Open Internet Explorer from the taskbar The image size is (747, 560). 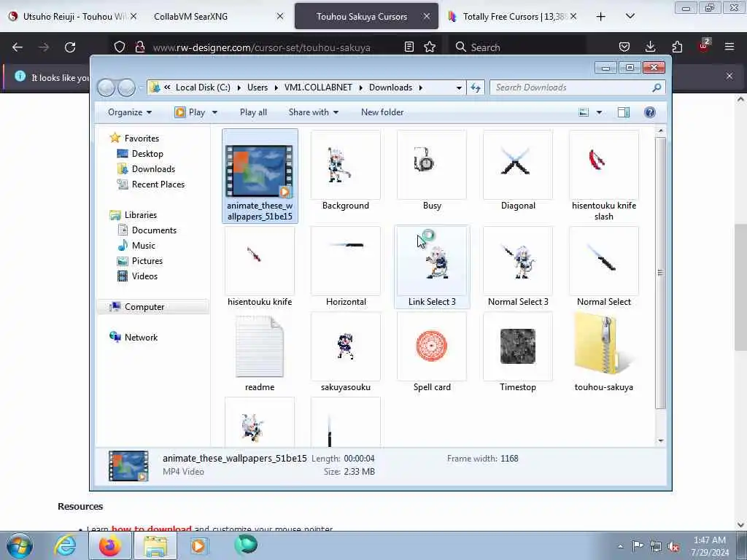pos(65,546)
